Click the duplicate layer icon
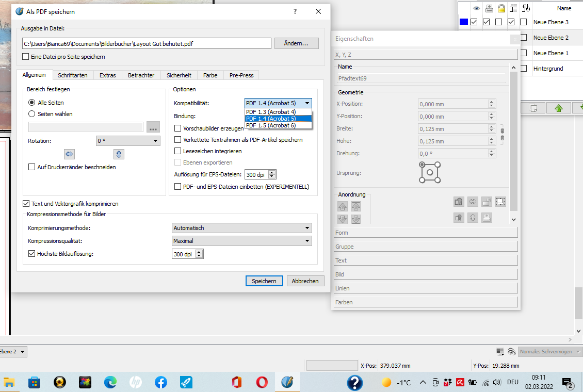 tap(533, 108)
